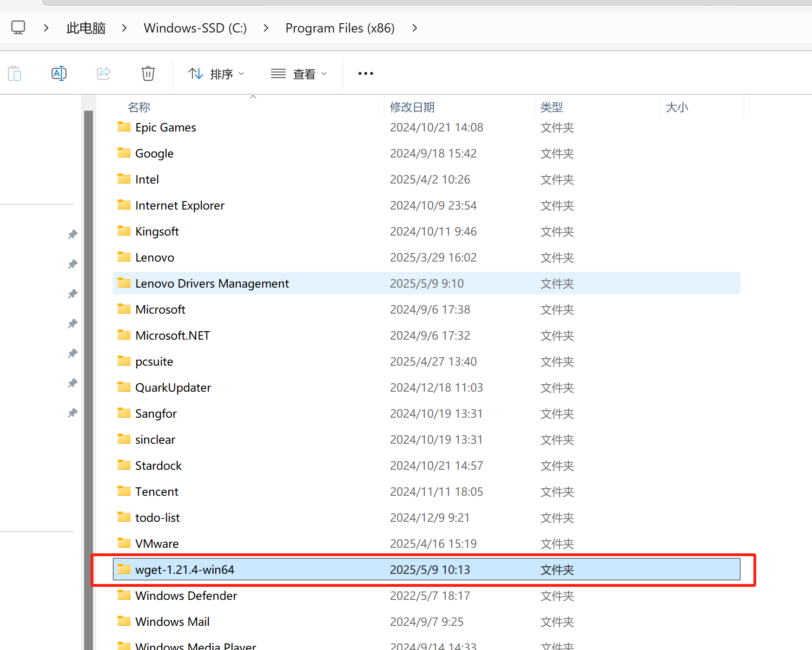
Task: Open the sort (排序) dropdown
Action: [216, 74]
